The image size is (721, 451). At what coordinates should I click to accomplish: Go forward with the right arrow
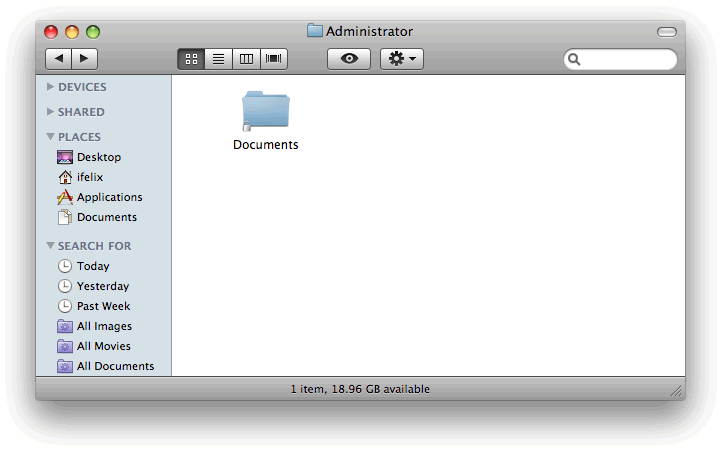coord(84,59)
